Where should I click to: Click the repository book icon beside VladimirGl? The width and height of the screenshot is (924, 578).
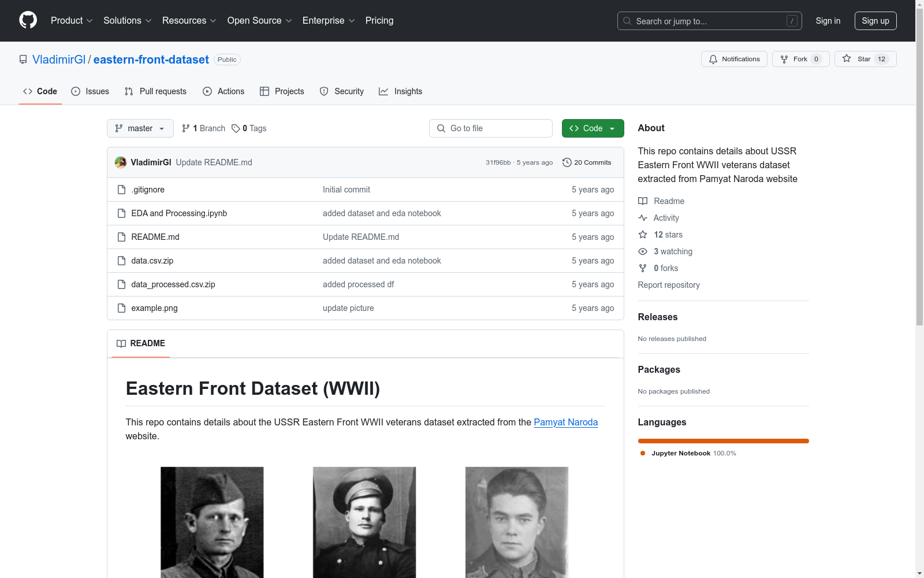click(23, 60)
